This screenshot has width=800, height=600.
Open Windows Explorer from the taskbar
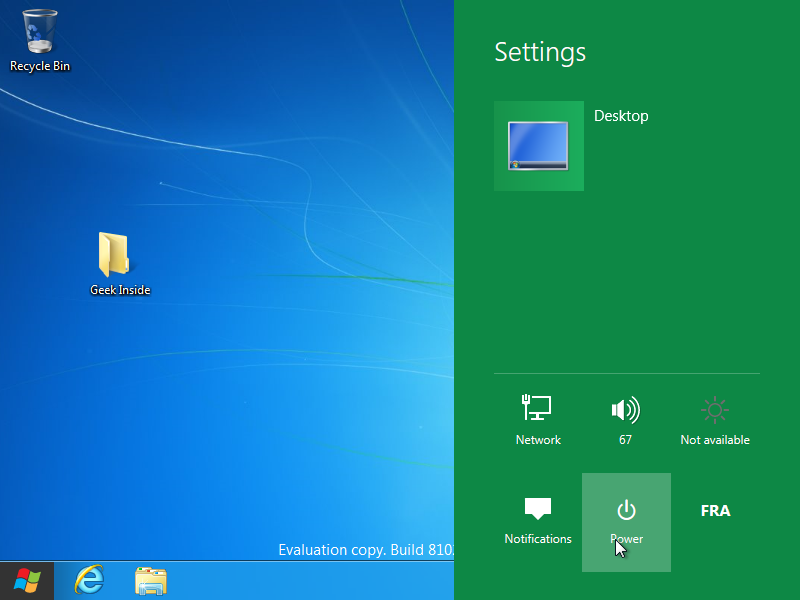coord(151,581)
